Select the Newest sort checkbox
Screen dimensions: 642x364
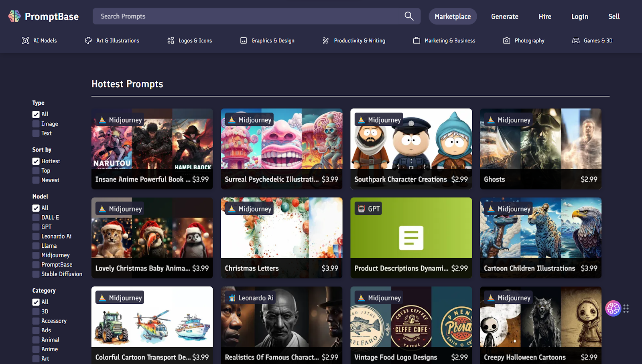(36, 180)
